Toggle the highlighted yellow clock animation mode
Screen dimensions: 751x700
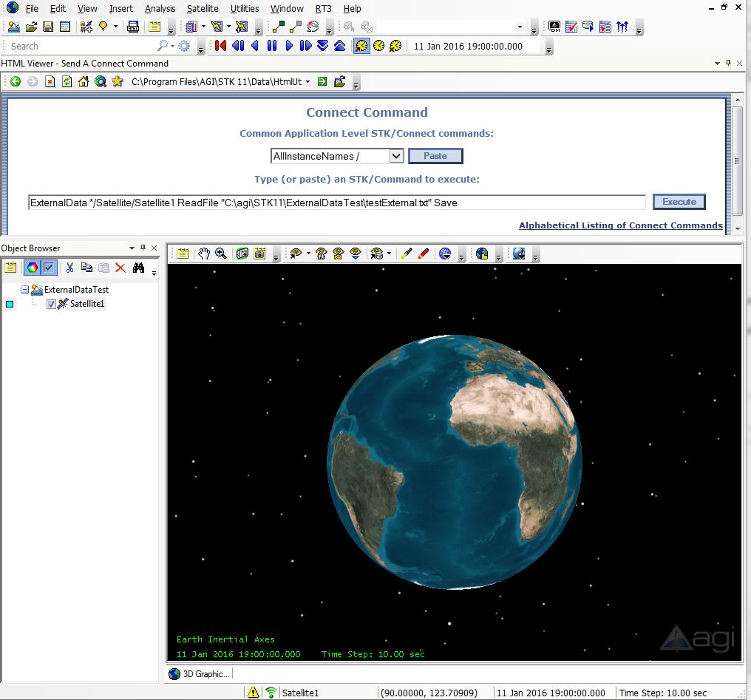coord(361,46)
